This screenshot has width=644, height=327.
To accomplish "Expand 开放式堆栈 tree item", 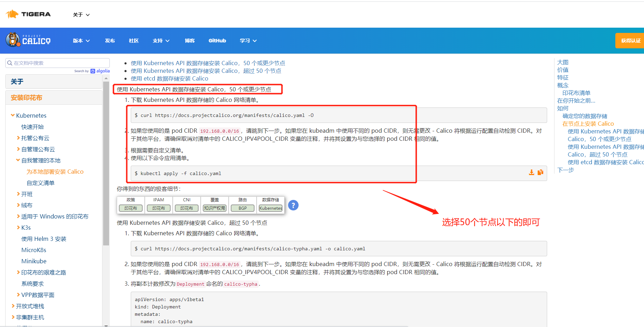I will (x=13, y=306).
